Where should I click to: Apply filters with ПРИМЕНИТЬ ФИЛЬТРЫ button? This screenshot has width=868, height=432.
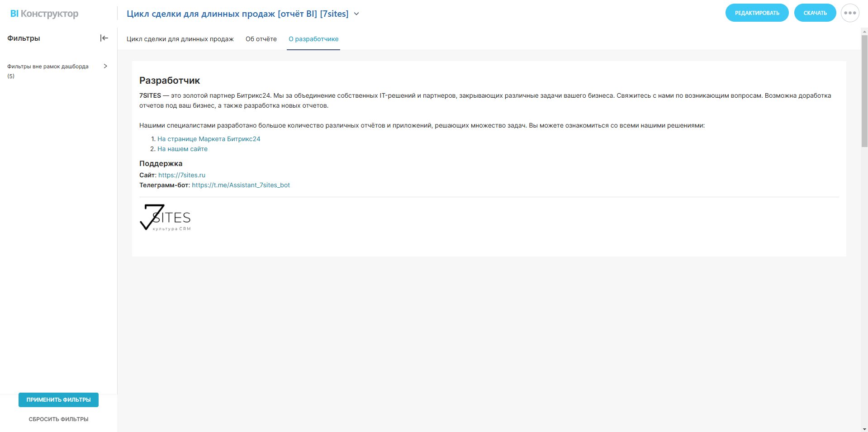(x=58, y=400)
